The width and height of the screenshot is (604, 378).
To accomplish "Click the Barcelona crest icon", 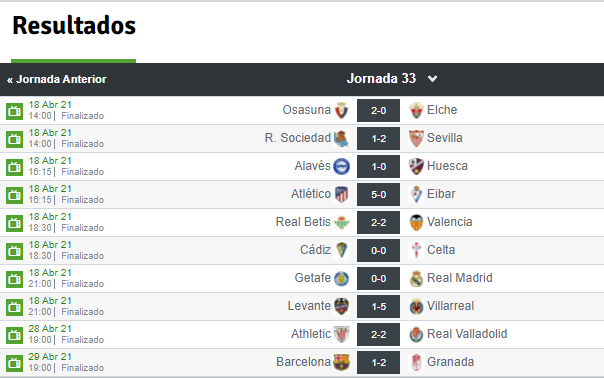I will point(341,363).
